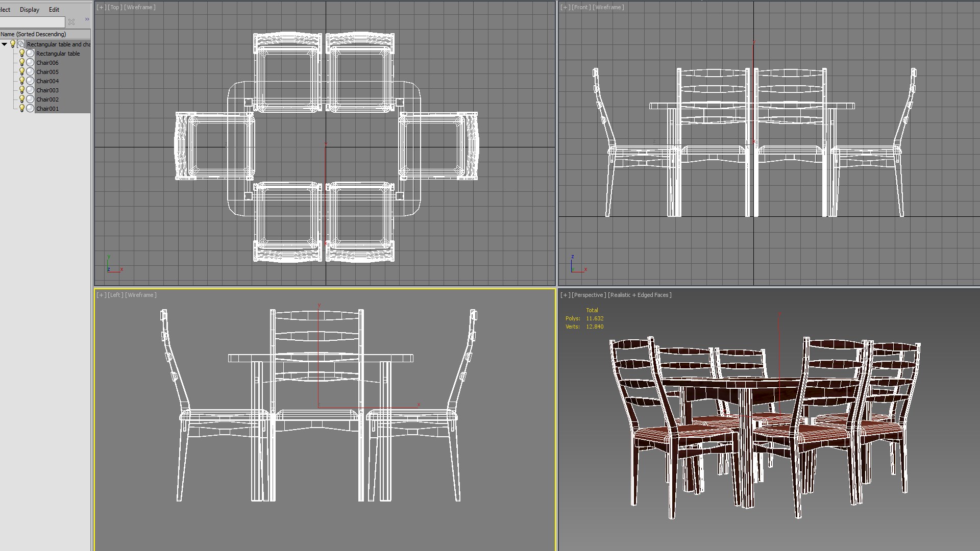Expand the scene explorer toolbar double chevron
This screenshot has height=551, width=980.
tap(87, 19)
